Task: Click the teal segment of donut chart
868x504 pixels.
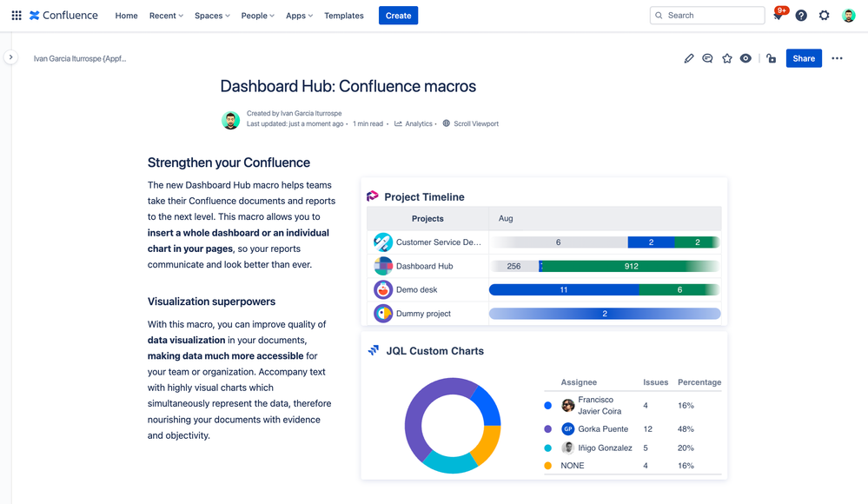Action: [x=451, y=464]
